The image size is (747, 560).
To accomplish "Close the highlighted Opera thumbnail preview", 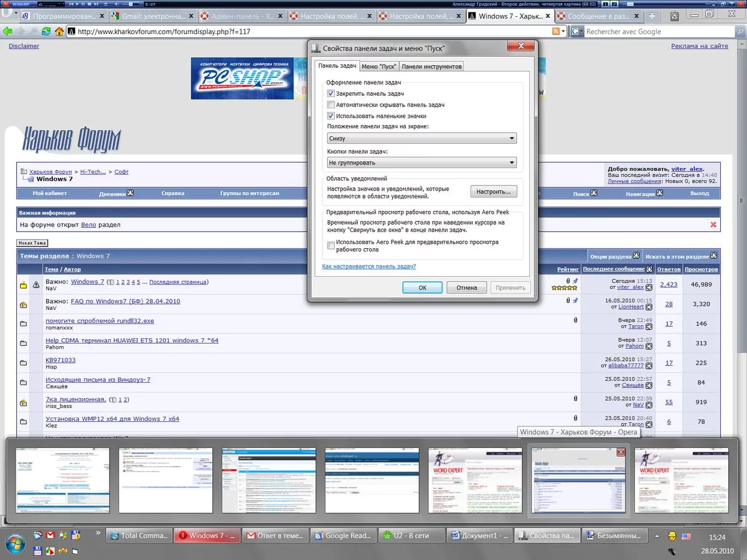I will 620,453.
